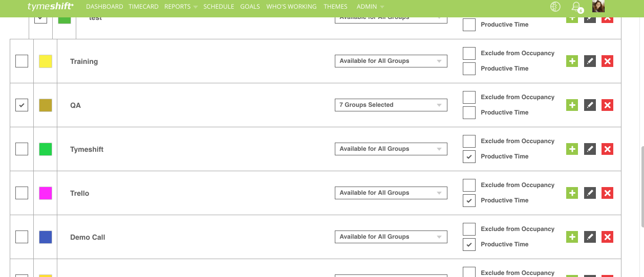644x277 pixels.
Task: Open QA 7 Groups Selected dropdown
Action: pos(391,105)
